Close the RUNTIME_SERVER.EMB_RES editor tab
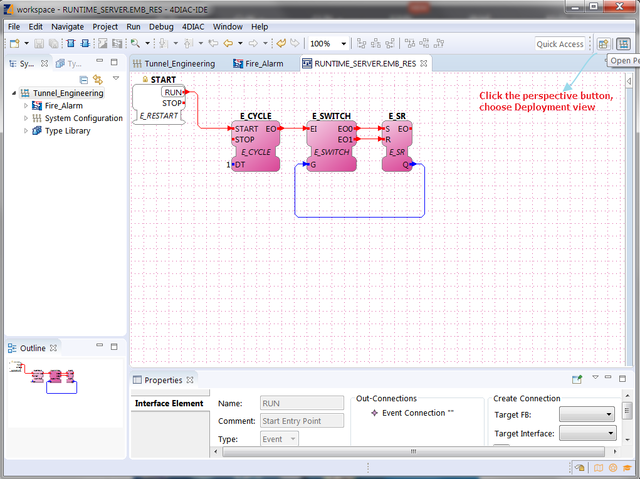This screenshot has width=640, height=479. point(424,64)
